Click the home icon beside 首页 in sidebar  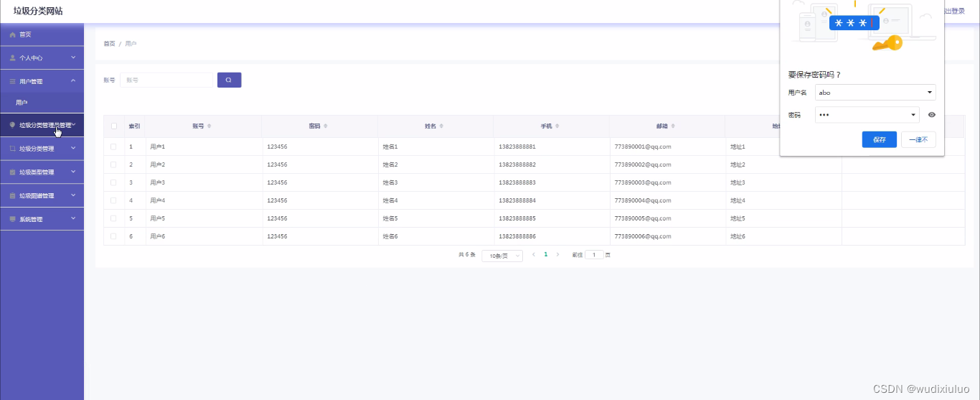[x=12, y=34]
